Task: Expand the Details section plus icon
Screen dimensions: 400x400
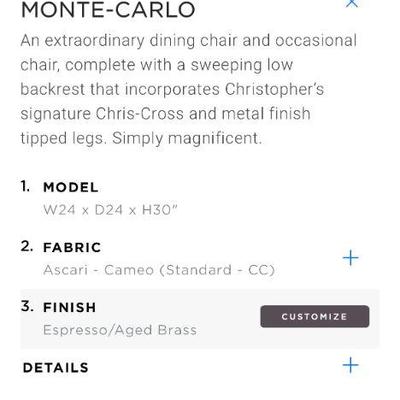Action: click(351, 365)
